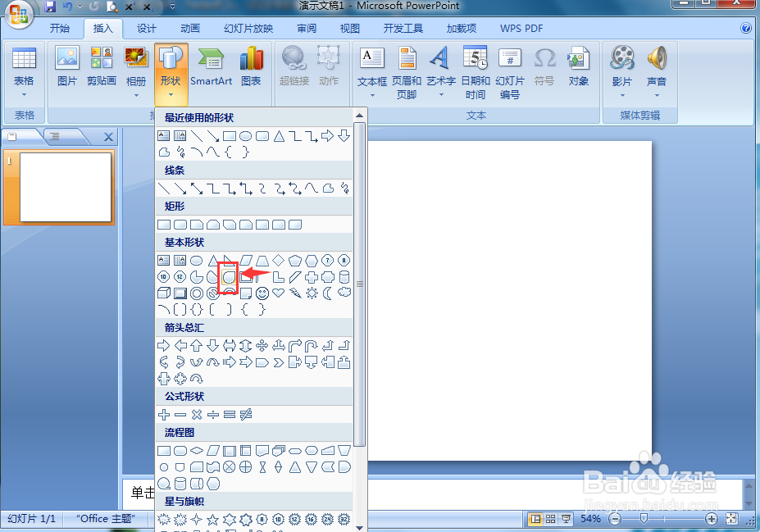
Task: Select the cylinder (can) shape in basic shapes
Action: point(344,277)
